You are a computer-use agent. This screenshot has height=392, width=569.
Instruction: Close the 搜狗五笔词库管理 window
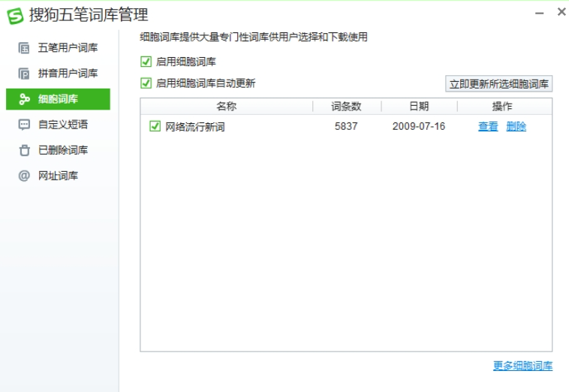[561, 12]
